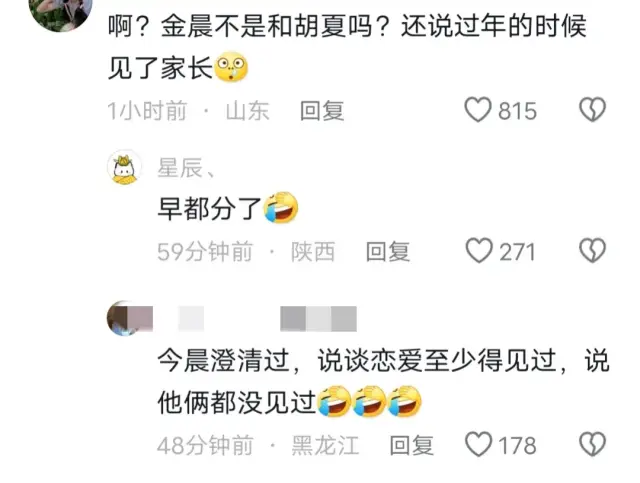Viewport: 640px width, 483px height.
Task: Select the 今晨澄清过 comment text
Action: tap(384, 382)
